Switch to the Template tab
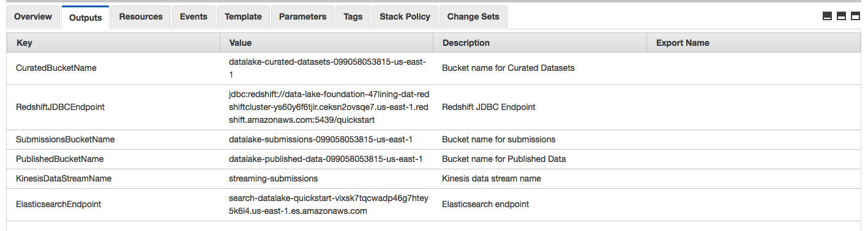The height and width of the screenshot is (231, 868). (243, 16)
